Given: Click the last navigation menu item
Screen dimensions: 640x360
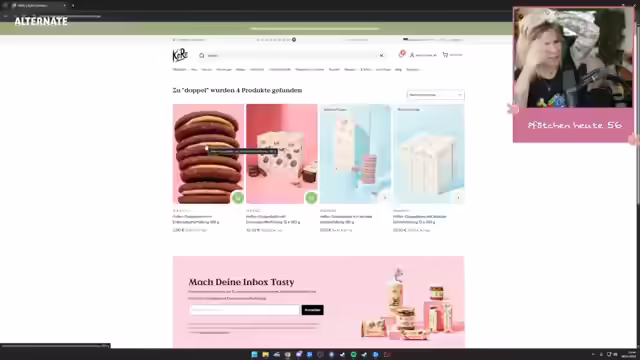Looking at the screenshot, I should [413, 69].
